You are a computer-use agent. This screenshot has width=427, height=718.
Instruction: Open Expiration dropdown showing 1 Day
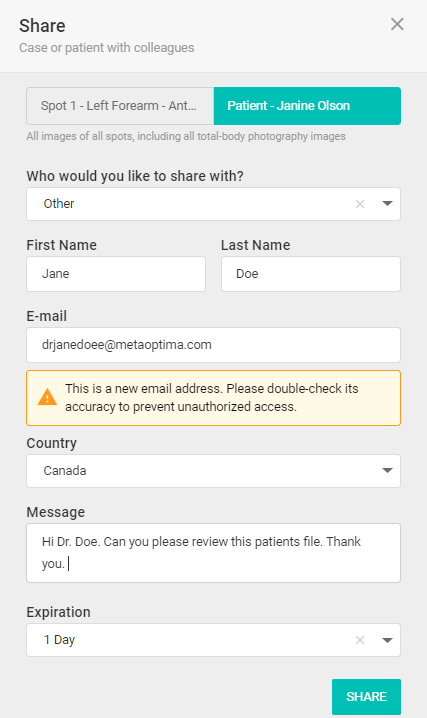pos(213,640)
